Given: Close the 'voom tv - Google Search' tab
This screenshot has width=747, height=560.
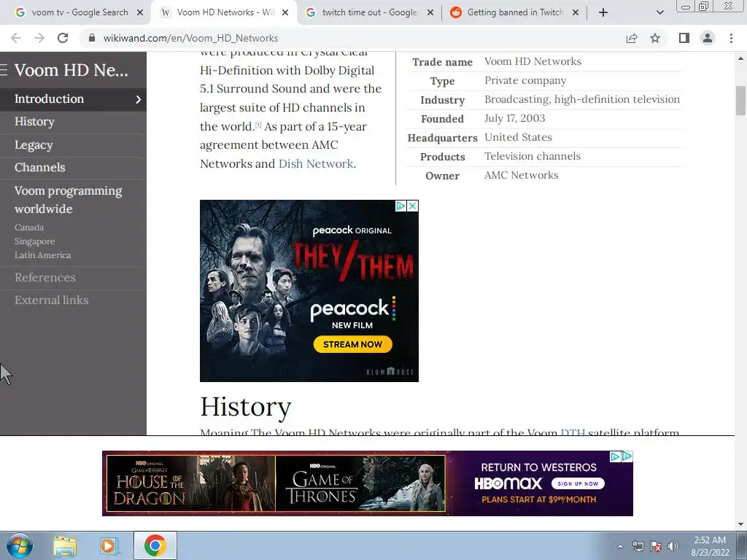Looking at the screenshot, I should [140, 12].
